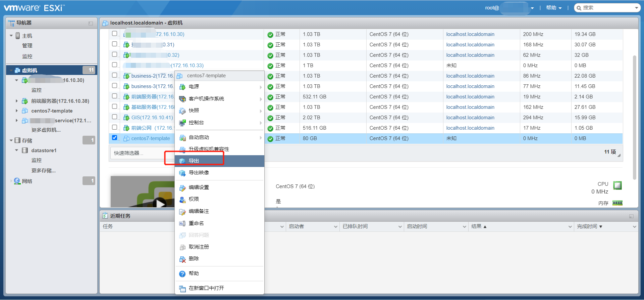
Task: Choose Rename in the context menu
Action: [196, 223]
